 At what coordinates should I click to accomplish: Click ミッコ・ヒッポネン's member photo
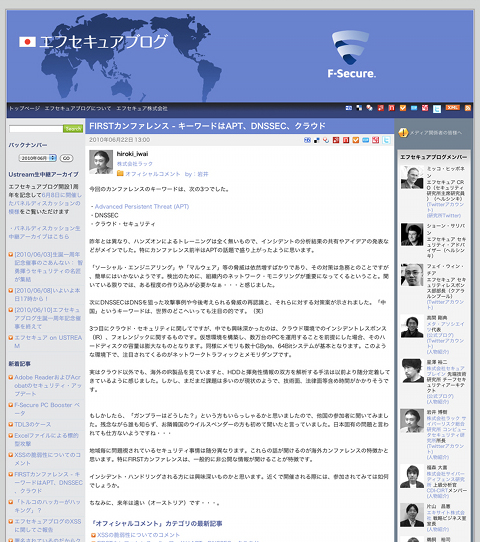(412, 177)
